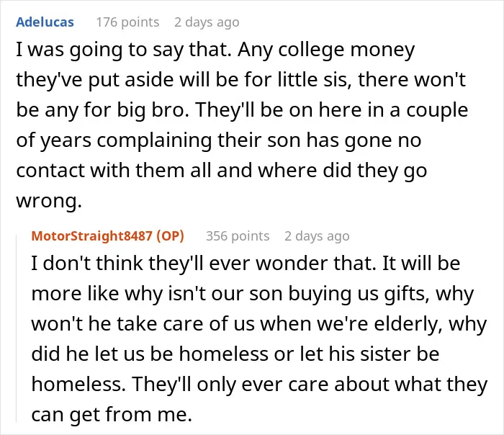Click the 176 points score label
Image resolution: width=504 pixels, height=435 pixels.
pos(127,22)
